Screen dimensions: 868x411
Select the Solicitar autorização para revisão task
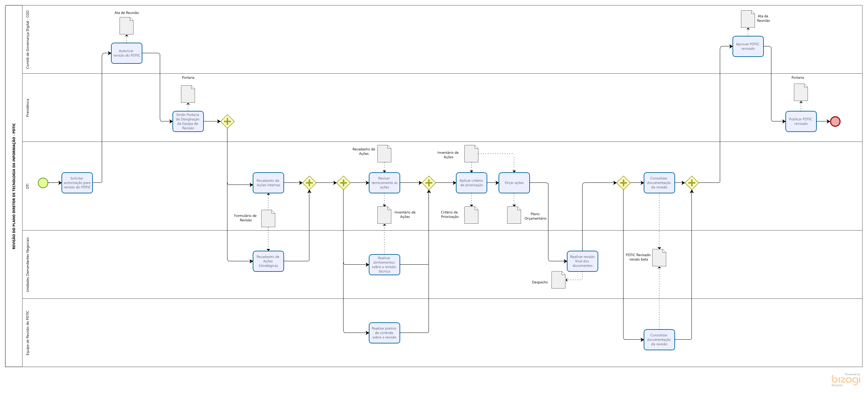[x=77, y=183]
